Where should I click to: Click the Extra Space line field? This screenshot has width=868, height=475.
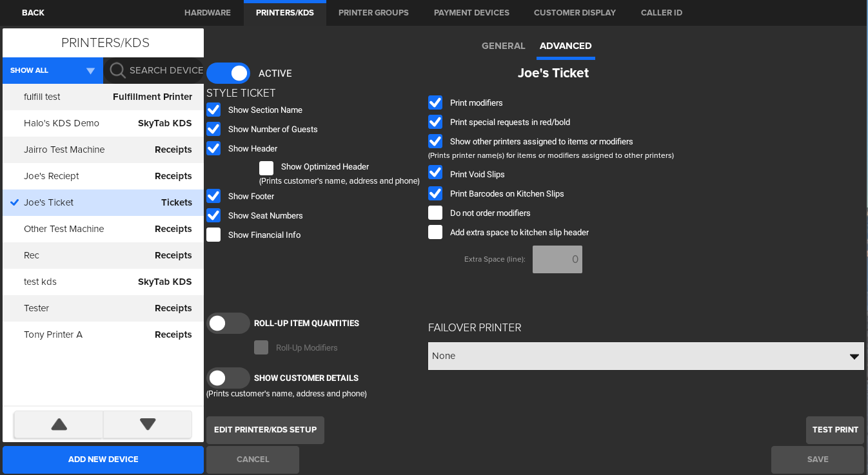(557, 260)
